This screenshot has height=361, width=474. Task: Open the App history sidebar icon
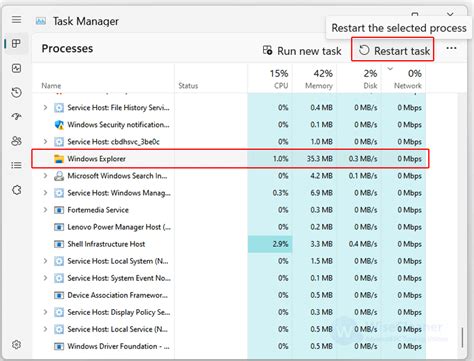click(16, 92)
